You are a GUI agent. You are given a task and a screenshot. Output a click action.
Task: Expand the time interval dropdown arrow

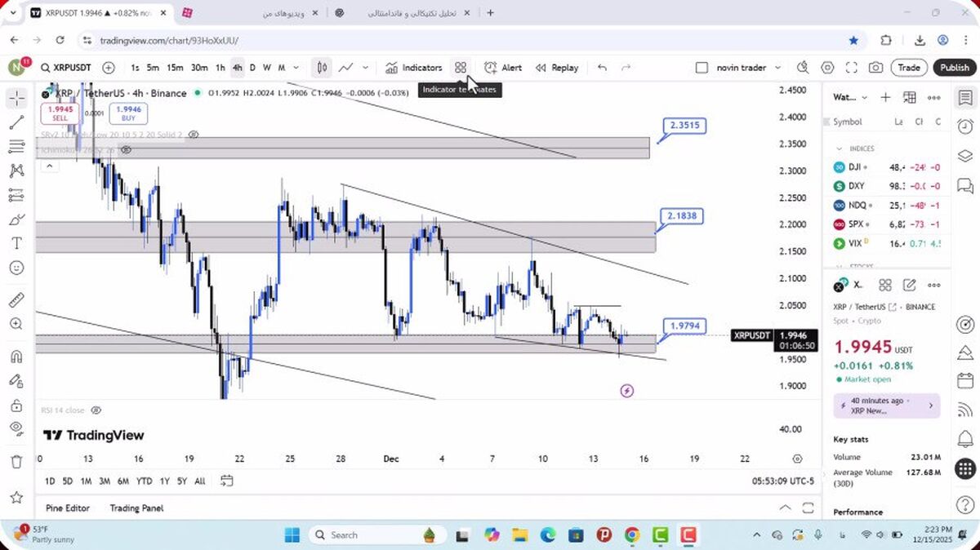click(296, 68)
